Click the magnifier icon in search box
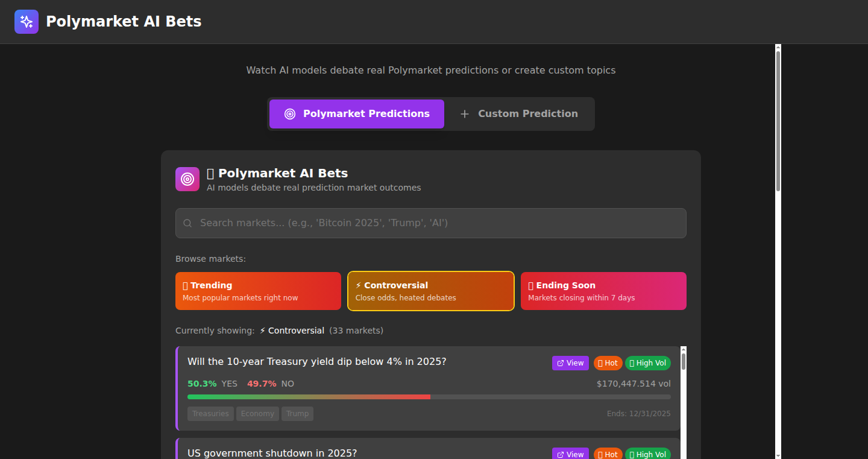Viewport: 868px width, 459px height. pyautogui.click(x=188, y=223)
